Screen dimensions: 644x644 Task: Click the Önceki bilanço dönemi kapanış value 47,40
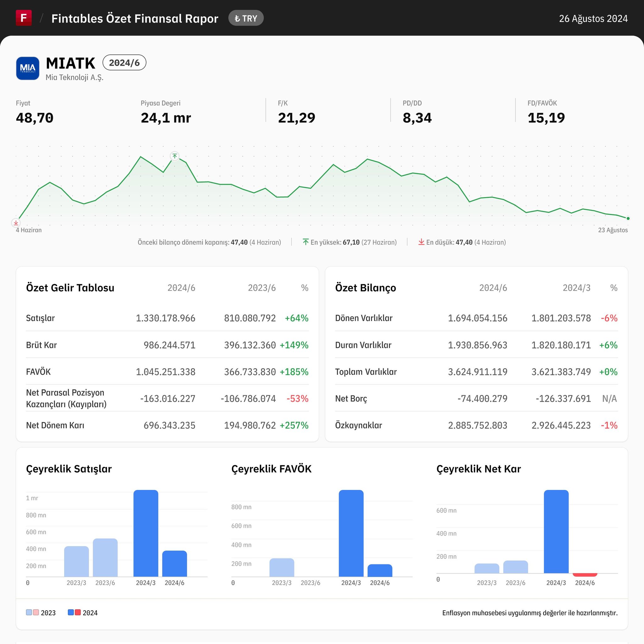(239, 242)
